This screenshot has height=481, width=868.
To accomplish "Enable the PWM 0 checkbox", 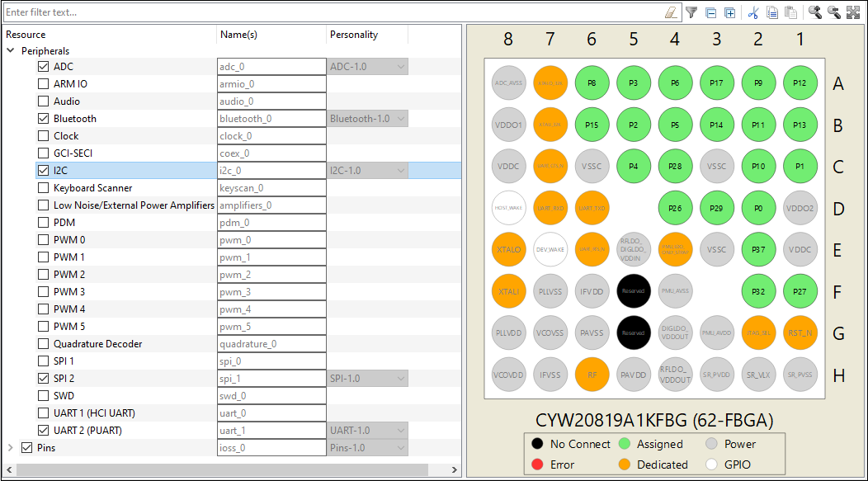I will point(43,239).
